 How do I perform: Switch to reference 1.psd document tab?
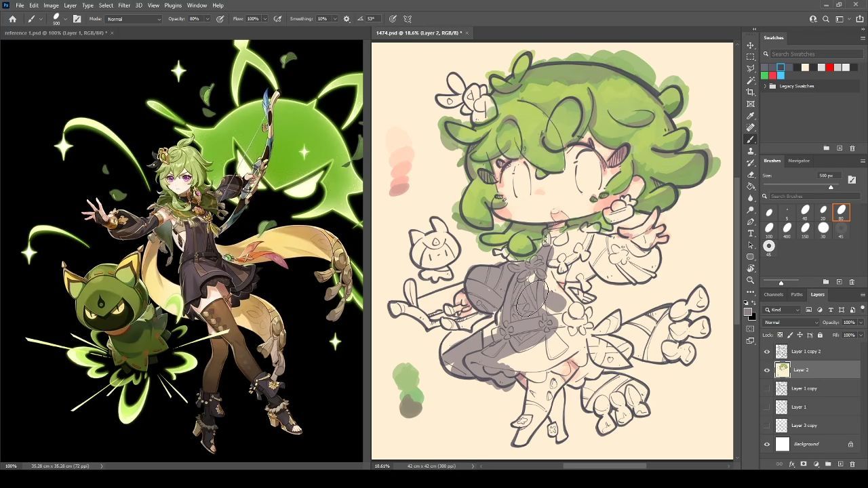pyautogui.click(x=55, y=33)
